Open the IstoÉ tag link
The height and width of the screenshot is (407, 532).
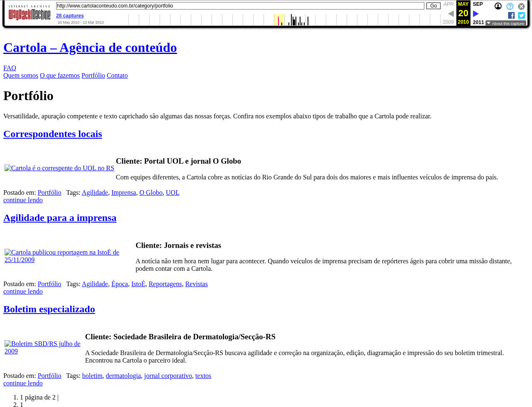138,284
